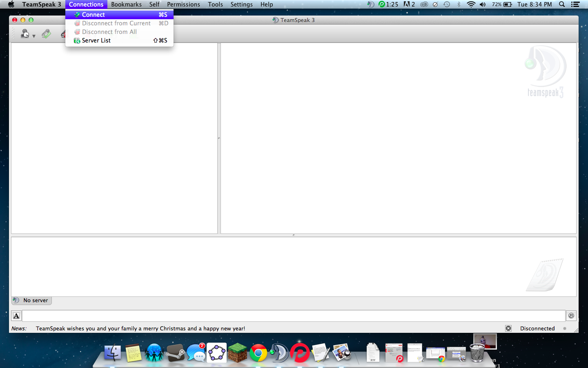This screenshot has width=588, height=368.
Task: Open Messages with two unread notifications
Action: pos(196,353)
